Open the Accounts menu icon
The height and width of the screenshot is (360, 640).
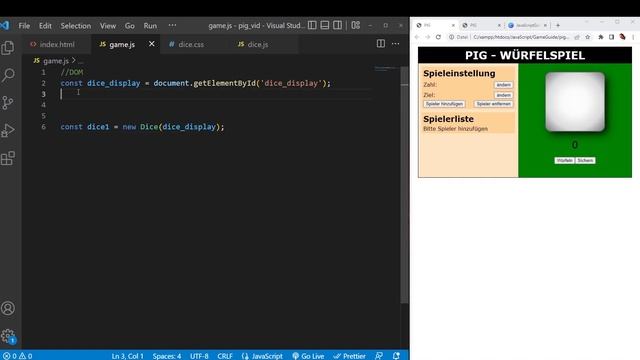[8, 308]
